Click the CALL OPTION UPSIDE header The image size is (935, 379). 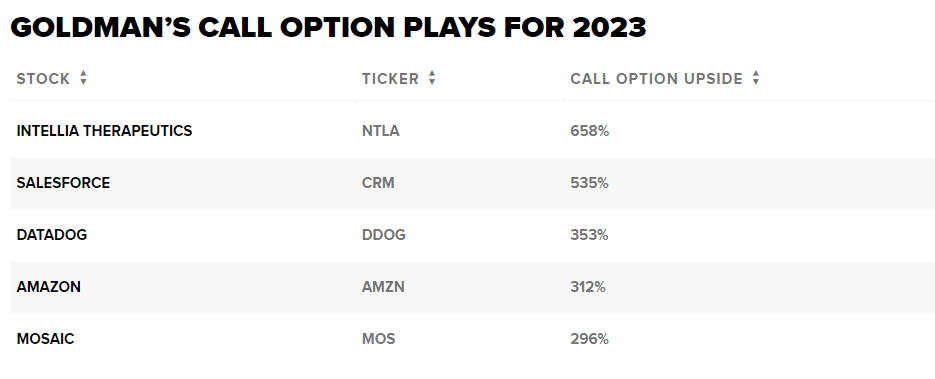(657, 79)
